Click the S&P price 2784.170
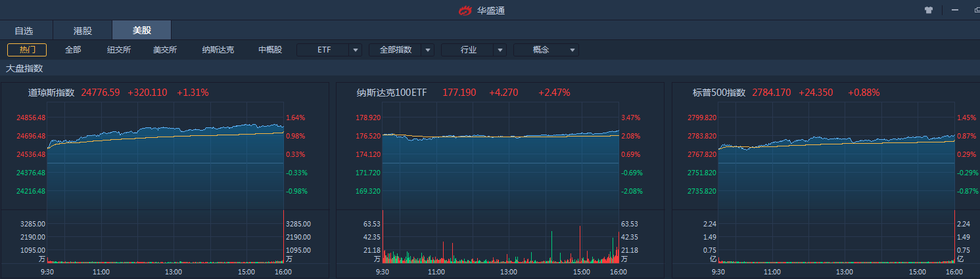The height and width of the screenshot is (279, 980). [772, 93]
